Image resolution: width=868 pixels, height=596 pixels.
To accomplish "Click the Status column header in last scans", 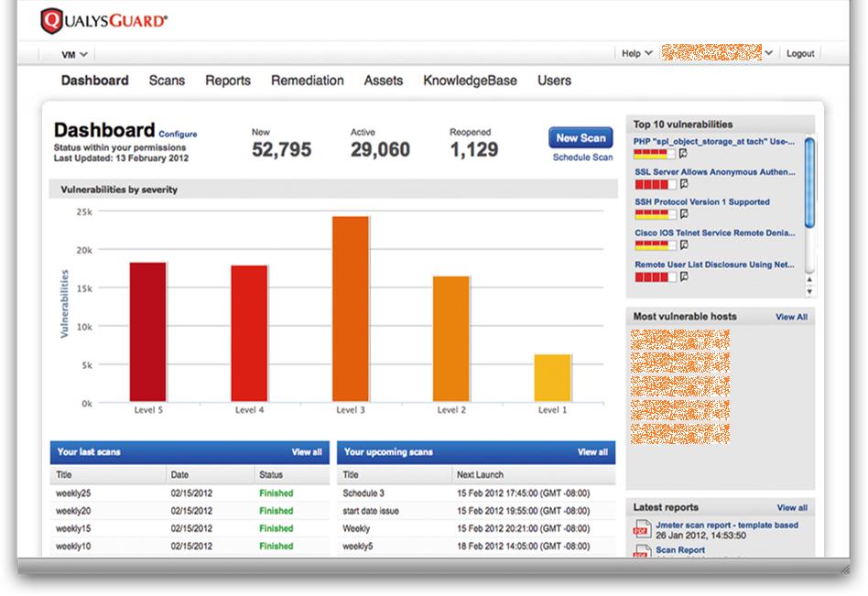I will coord(271,475).
